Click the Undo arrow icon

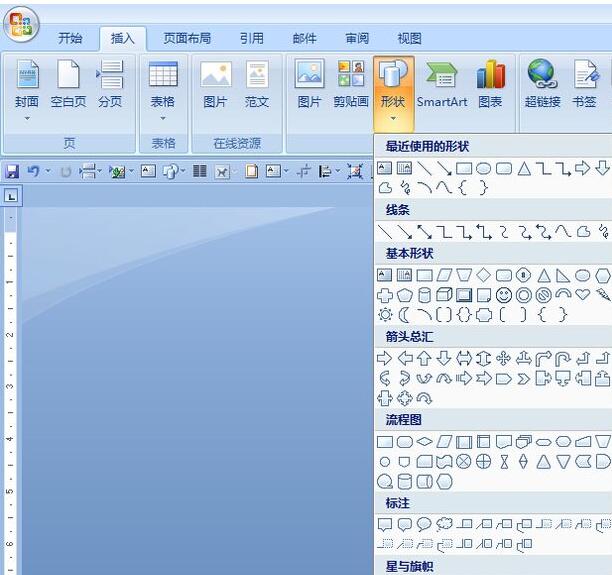click(x=33, y=171)
